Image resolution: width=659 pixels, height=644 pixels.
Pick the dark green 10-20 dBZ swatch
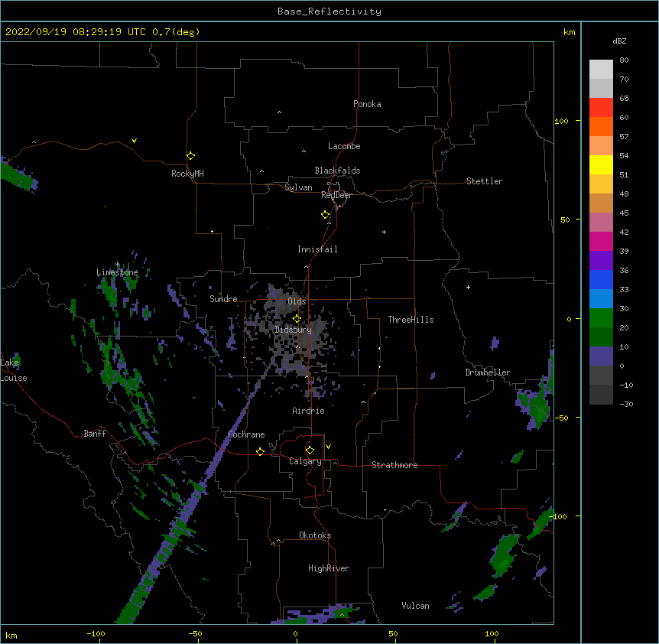(x=601, y=337)
